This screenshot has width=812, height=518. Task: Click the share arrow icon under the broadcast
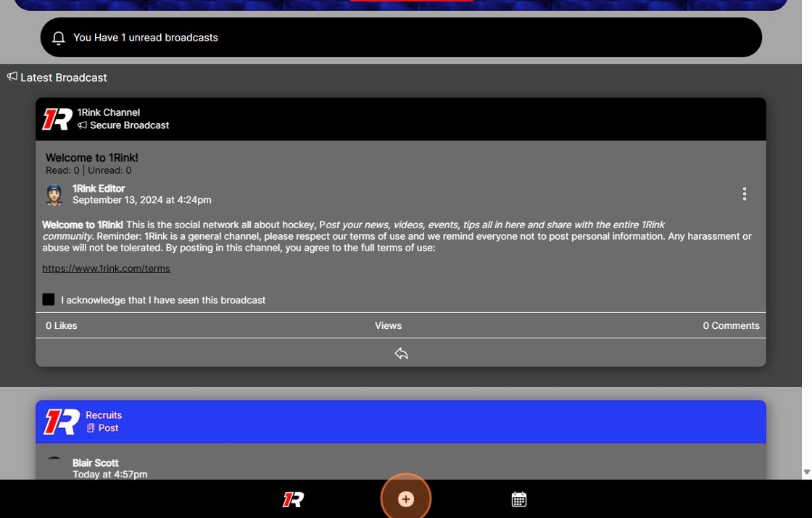point(402,354)
